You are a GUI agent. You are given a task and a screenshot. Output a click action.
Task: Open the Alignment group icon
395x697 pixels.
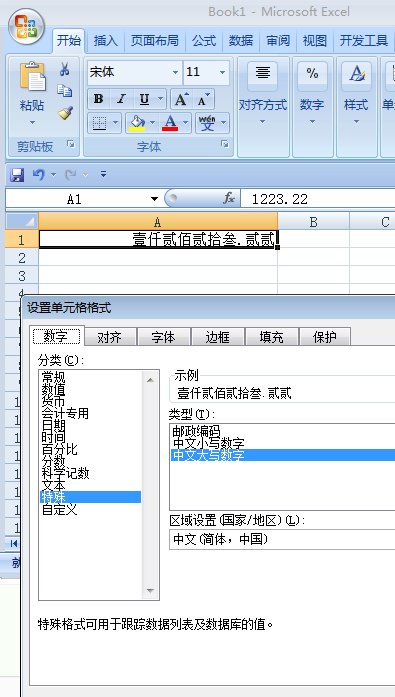click(x=263, y=73)
